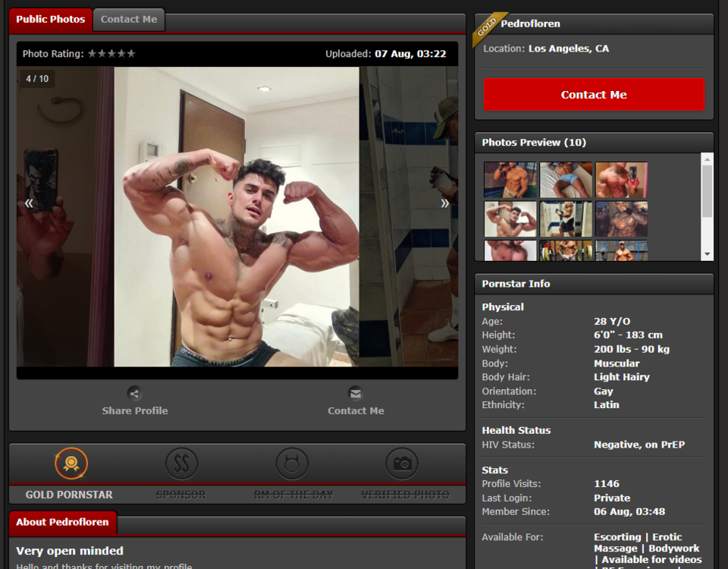Go to previous photo with left arrow

coord(29,203)
